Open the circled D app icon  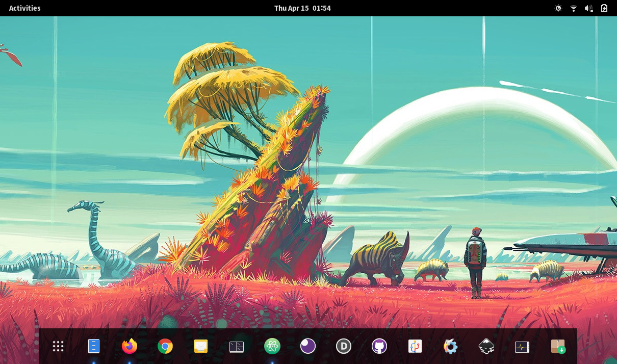[x=344, y=347]
